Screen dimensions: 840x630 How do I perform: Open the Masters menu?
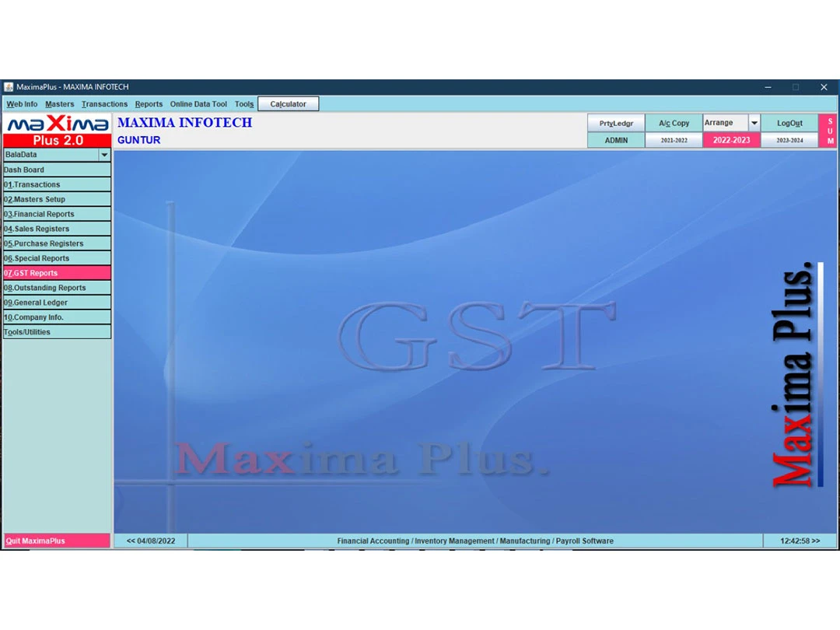click(60, 104)
